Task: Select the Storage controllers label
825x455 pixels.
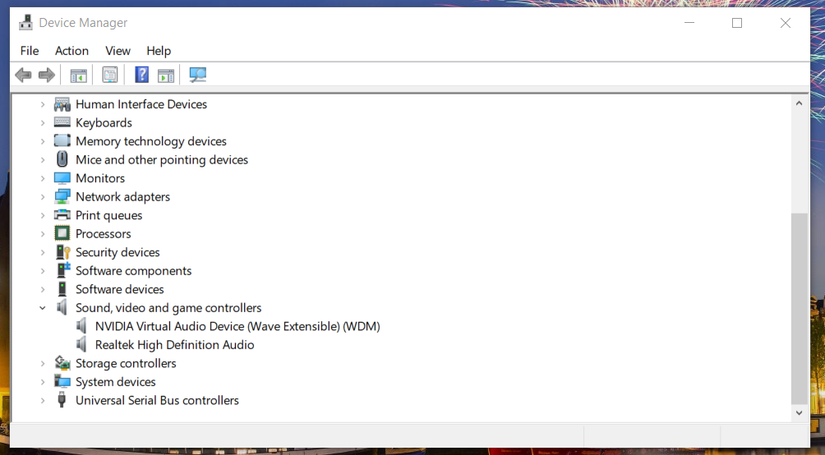Action: (x=126, y=363)
